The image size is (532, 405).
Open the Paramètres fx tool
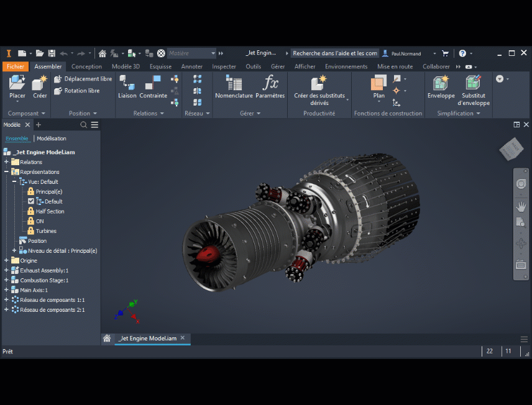(270, 83)
